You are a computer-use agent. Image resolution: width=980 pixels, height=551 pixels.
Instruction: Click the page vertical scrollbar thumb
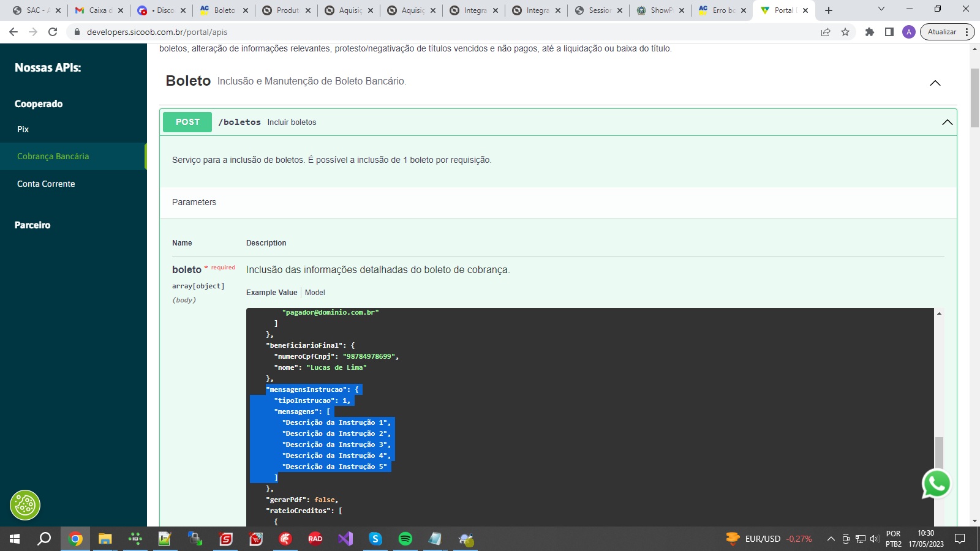coord(974,98)
